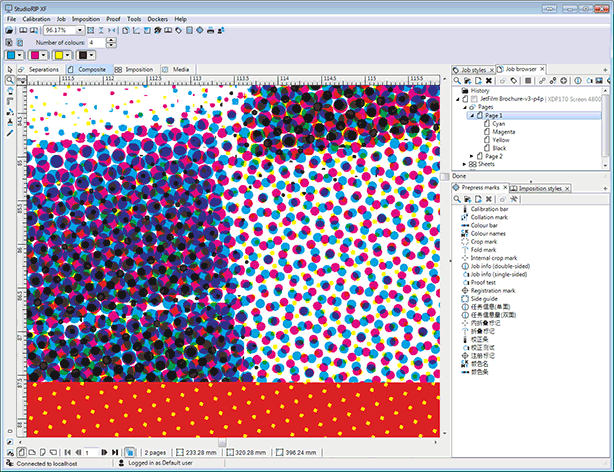Select the Proof test item
This screenshot has height=472, width=614.
483,282
